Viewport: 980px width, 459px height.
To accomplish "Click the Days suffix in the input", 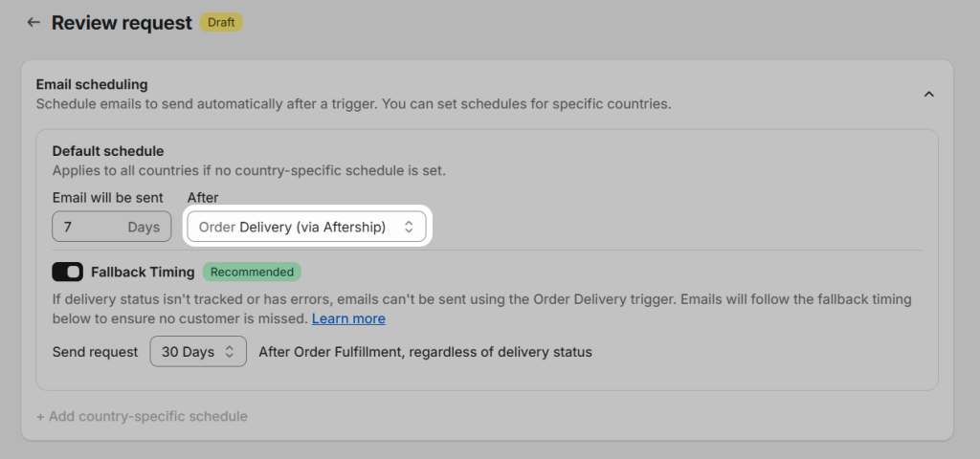I will click(x=144, y=228).
